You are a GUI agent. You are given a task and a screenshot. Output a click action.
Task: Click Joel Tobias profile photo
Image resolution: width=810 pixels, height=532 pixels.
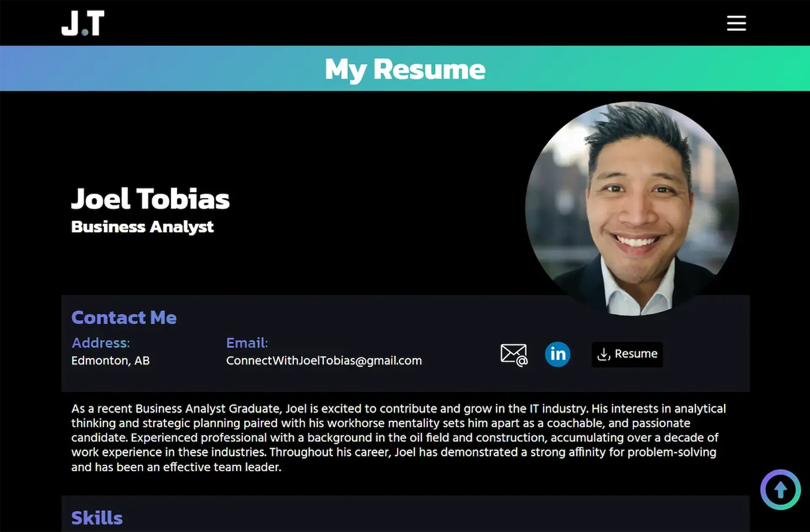(632, 208)
